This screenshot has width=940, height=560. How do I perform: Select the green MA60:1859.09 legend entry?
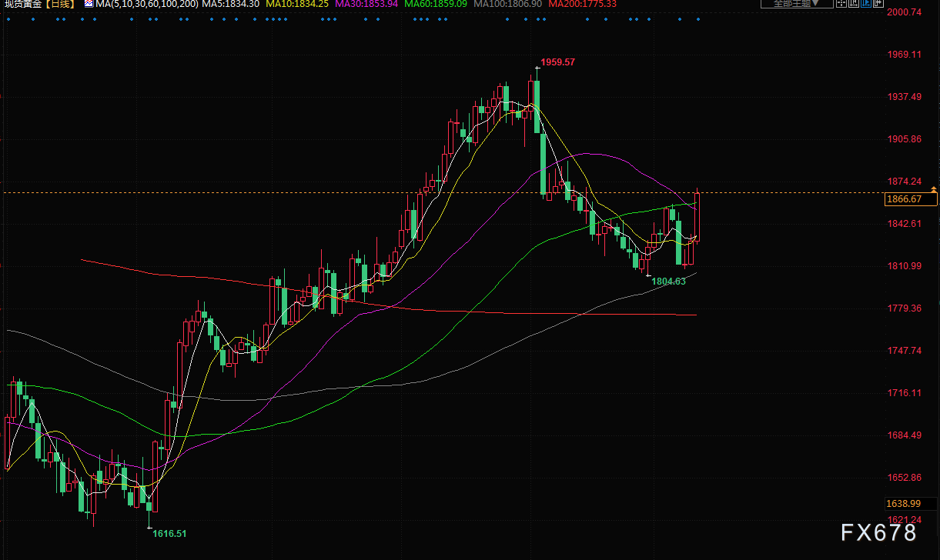(436, 5)
